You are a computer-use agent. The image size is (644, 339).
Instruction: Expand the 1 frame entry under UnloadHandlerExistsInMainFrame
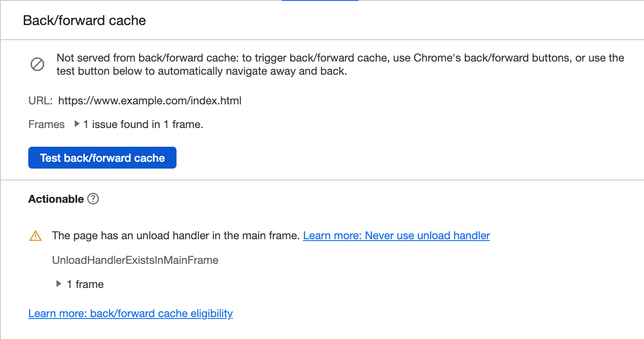(59, 284)
